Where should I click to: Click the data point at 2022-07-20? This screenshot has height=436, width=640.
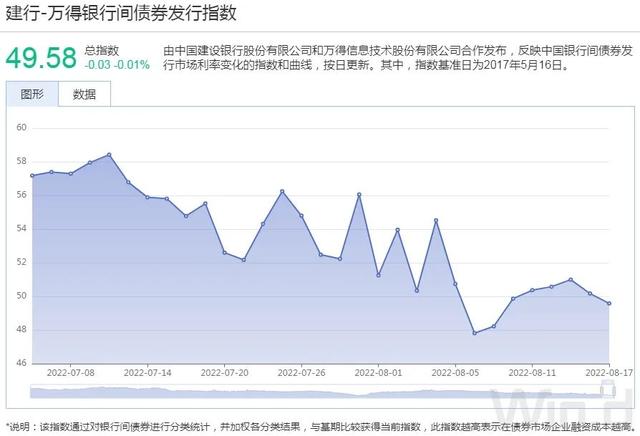click(224, 252)
